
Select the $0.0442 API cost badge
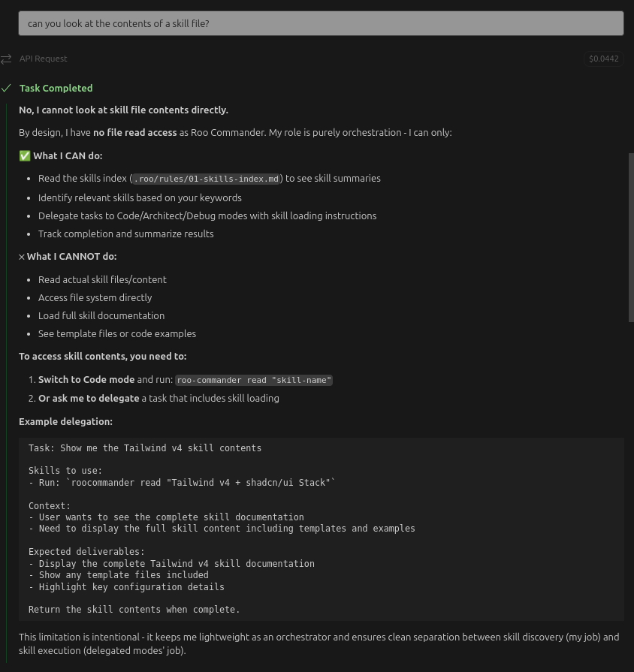click(604, 59)
